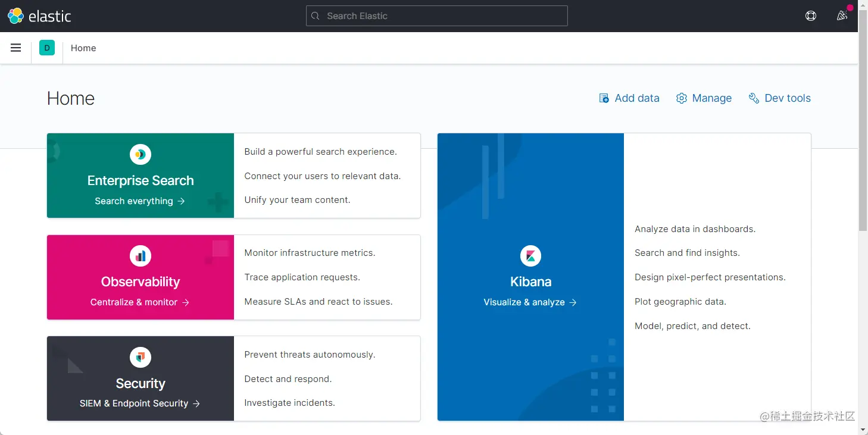Open the help menu lifebuoy icon

(x=811, y=16)
